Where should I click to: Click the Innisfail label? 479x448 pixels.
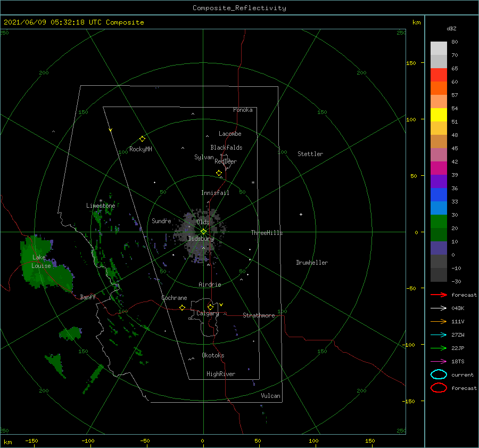coord(215,193)
